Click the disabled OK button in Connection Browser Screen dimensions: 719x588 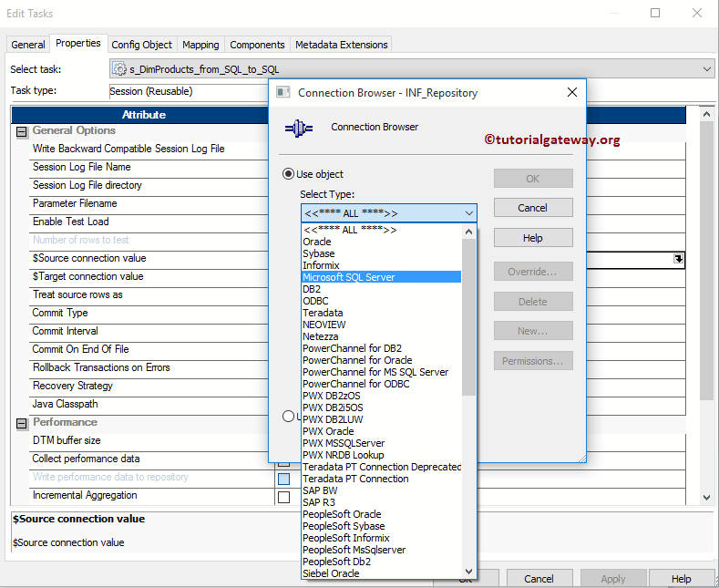coord(533,179)
